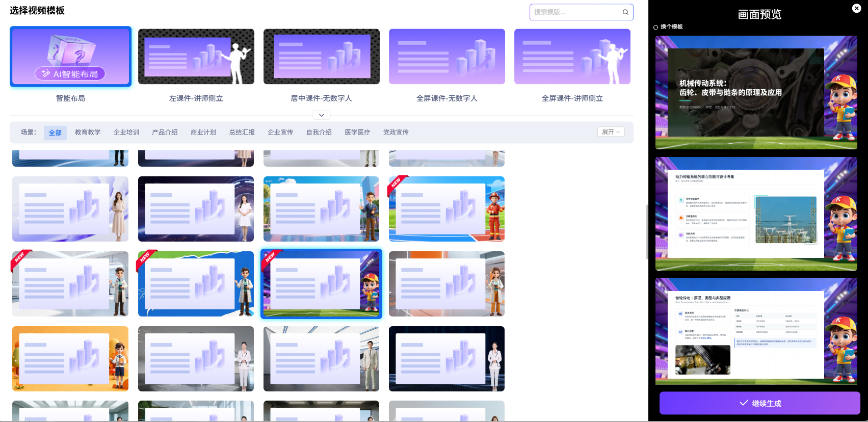Switch to 教育教学 scene tab
The width and height of the screenshot is (868, 422).
tap(88, 133)
